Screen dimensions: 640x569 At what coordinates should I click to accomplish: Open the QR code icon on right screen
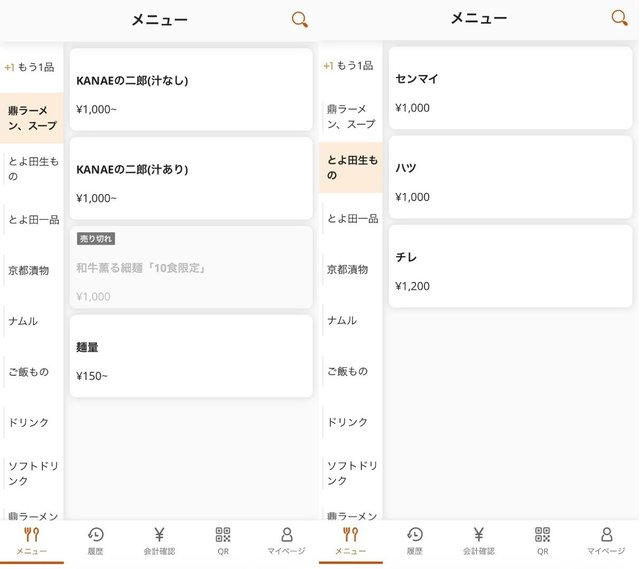542,541
